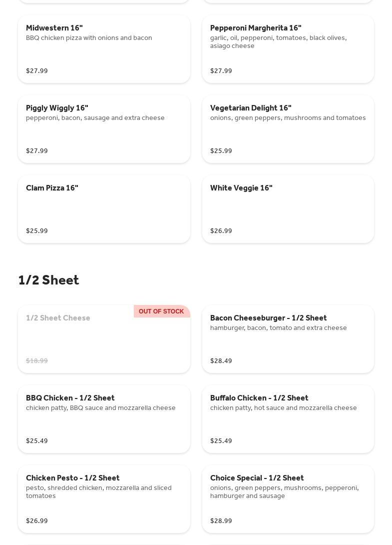Choose the BBQ Chicken - 1/2 Sheet card
The height and width of the screenshot is (545, 392).
click(x=104, y=419)
